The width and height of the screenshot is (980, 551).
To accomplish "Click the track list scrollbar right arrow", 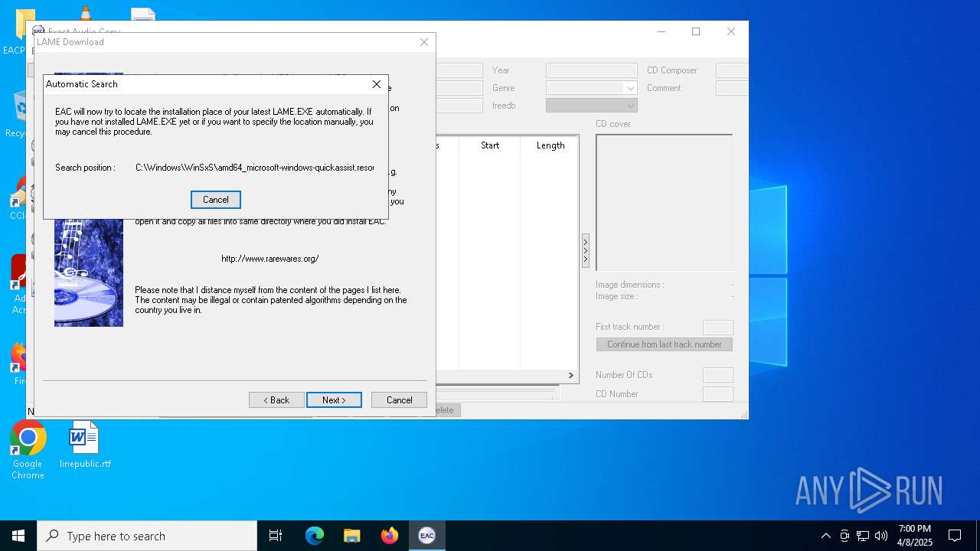I will (x=570, y=375).
